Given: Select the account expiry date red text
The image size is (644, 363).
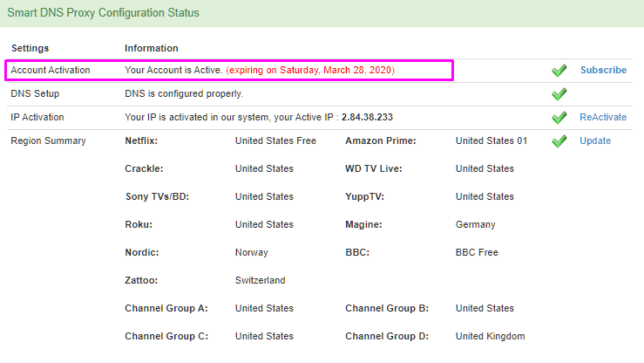Looking at the screenshot, I should pyautogui.click(x=310, y=70).
